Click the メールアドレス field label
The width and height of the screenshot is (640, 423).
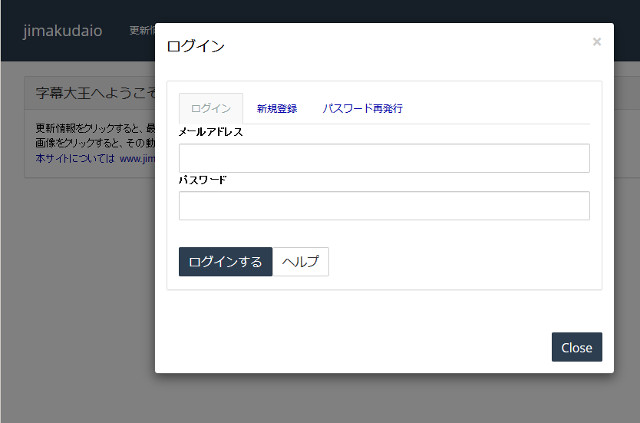(211, 132)
